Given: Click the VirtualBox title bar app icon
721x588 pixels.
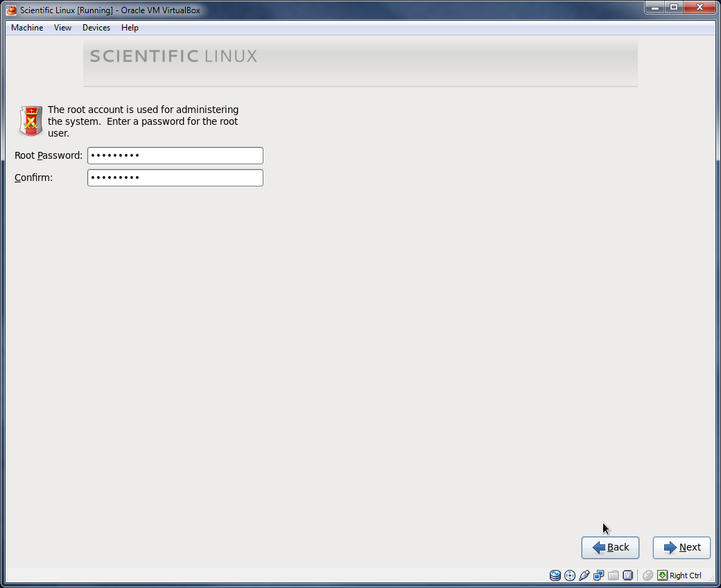Looking at the screenshot, I should 11,10.
